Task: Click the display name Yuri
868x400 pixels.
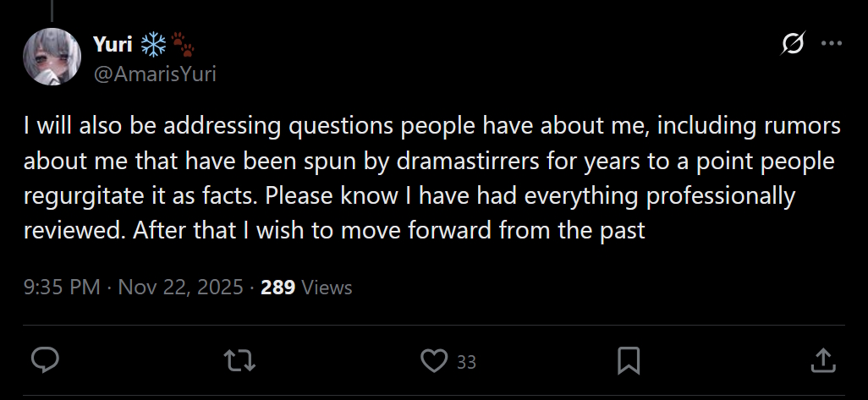Action: (x=113, y=44)
